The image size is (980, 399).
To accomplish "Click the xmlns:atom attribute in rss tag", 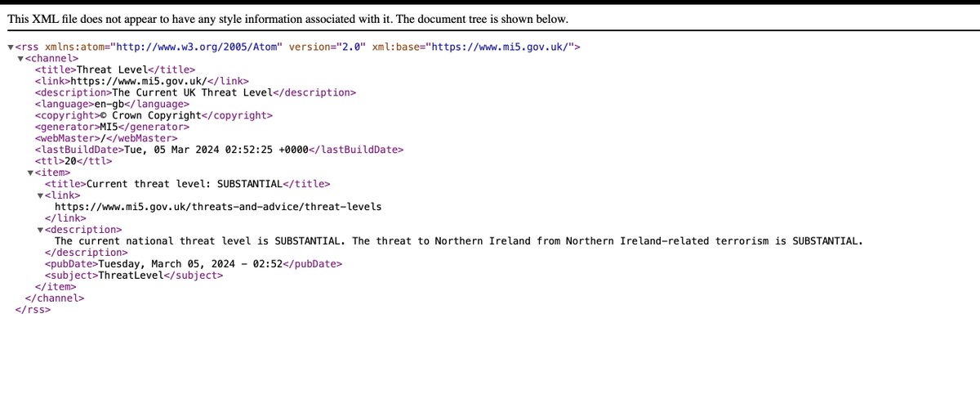I will (x=163, y=47).
